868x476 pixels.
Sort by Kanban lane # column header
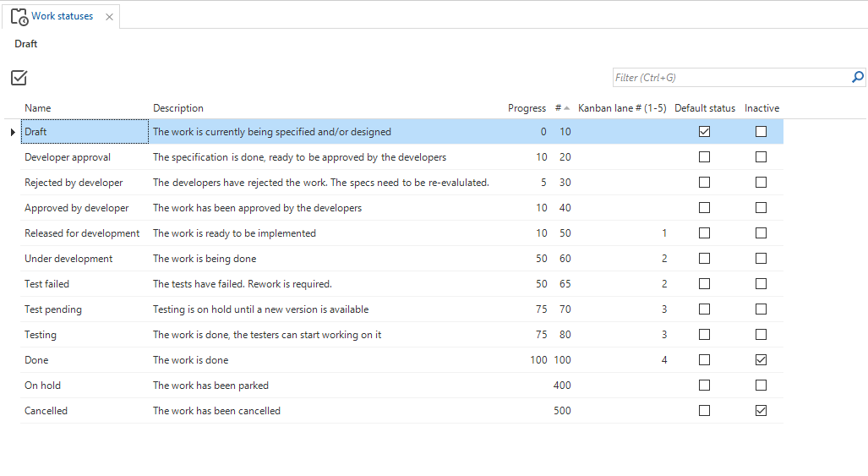click(622, 108)
